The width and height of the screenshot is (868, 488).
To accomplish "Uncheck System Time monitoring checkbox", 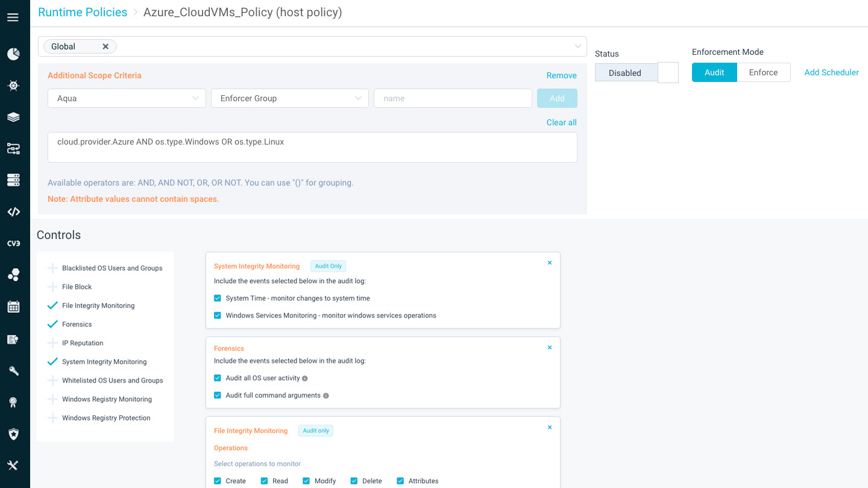I will click(218, 298).
